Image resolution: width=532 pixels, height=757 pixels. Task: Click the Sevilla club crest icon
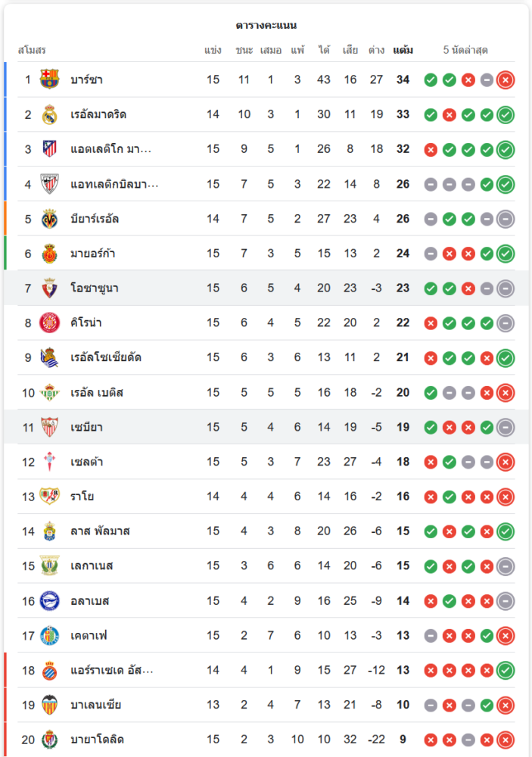click(50, 427)
